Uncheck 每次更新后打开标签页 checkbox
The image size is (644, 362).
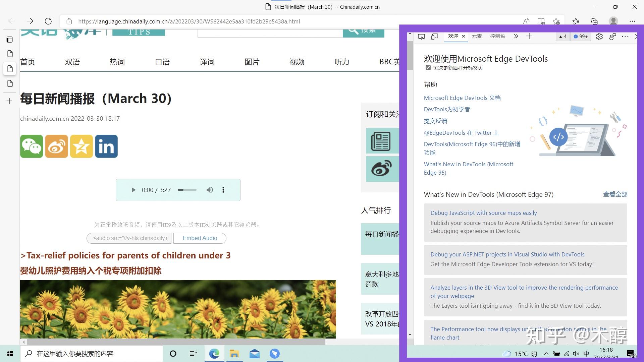428,67
